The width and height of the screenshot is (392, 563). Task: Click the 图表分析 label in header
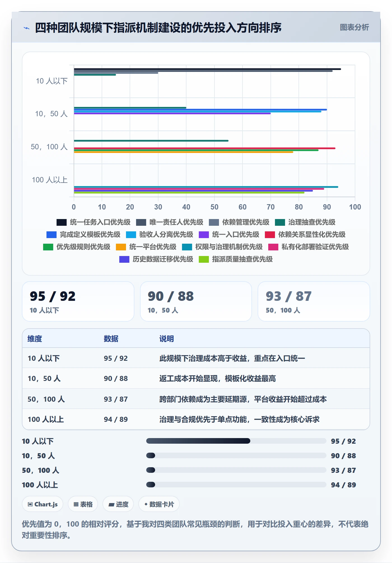tap(354, 27)
